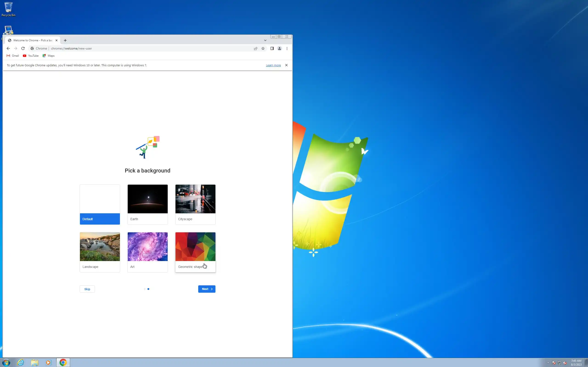
Task: Select the Welcome to Chrome tab
Action: 33,41
